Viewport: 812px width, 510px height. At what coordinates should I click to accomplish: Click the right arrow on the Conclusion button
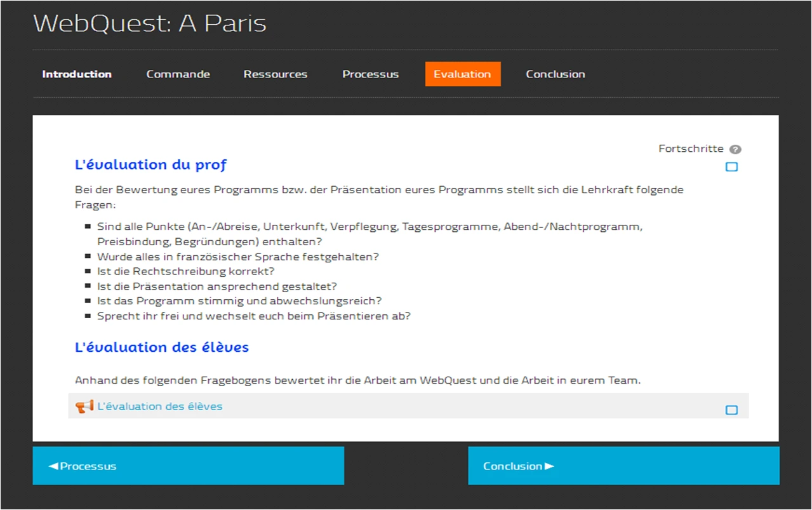point(550,466)
